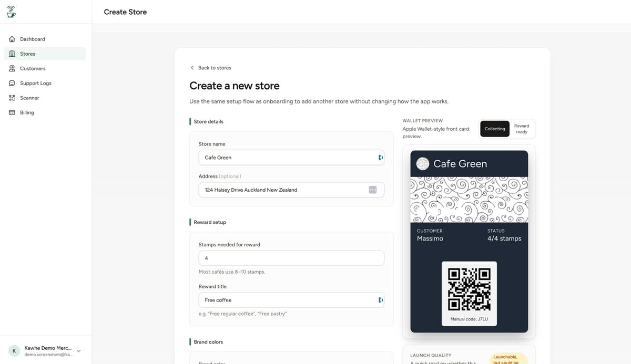The width and height of the screenshot is (631, 364).
Task: Click the Manual code: J7LU text
Action: point(469,319)
